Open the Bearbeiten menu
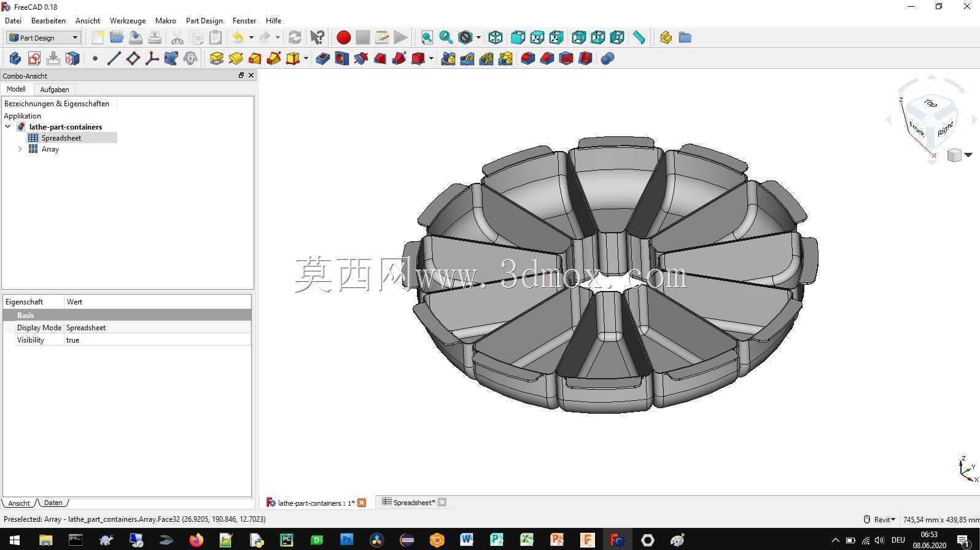The height and width of the screenshot is (550, 980). point(49,20)
